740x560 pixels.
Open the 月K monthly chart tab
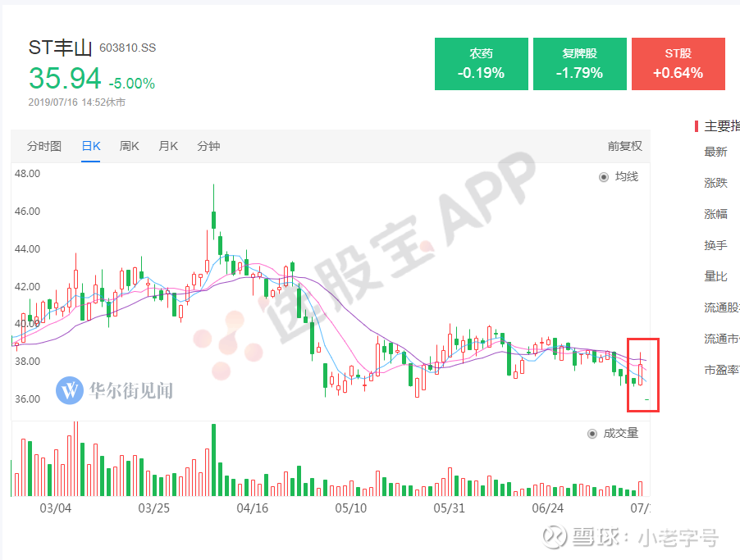click(x=168, y=146)
